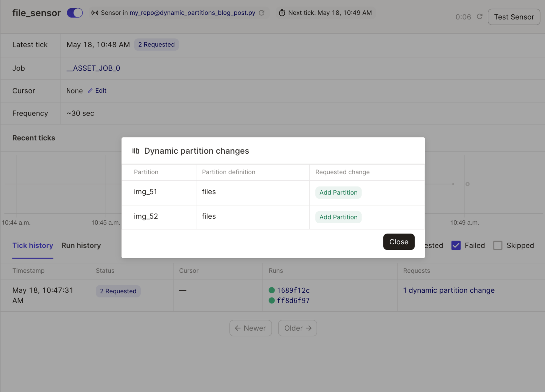Click the 2 Requested status in tick row
The image size is (545, 392).
[118, 291]
